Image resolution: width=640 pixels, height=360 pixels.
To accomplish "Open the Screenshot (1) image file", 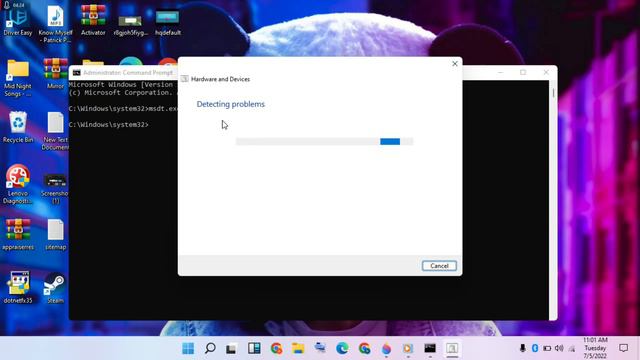I will [56, 189].
